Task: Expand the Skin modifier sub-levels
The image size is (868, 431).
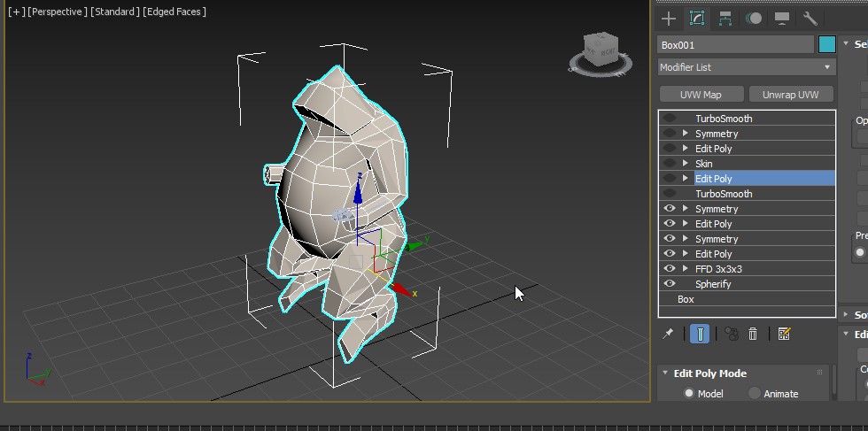Action: pos(686,164)
